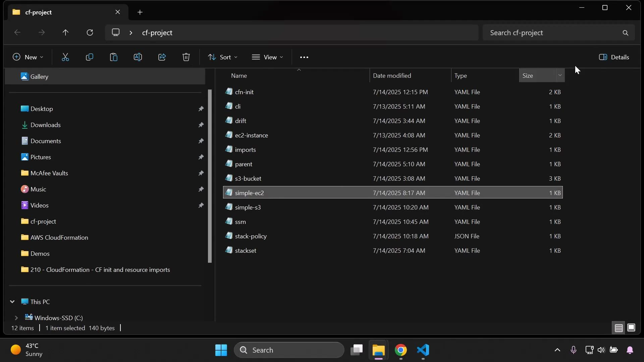
Task: Navigate up using the up arrow button
Action: (66, 33)
